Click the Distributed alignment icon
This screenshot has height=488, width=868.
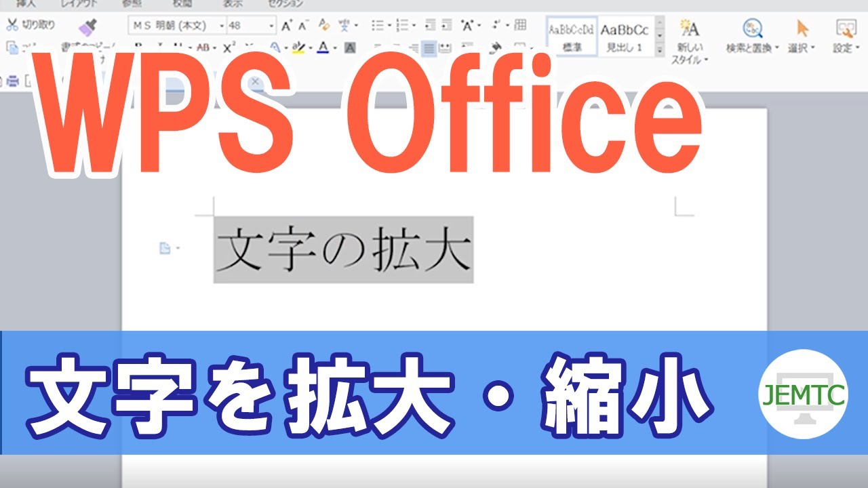[445, 47]
